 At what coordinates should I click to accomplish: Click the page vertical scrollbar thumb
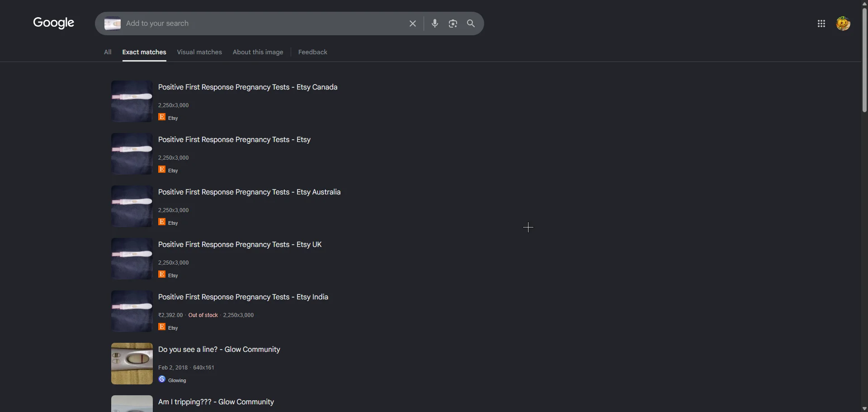point(864,60)
